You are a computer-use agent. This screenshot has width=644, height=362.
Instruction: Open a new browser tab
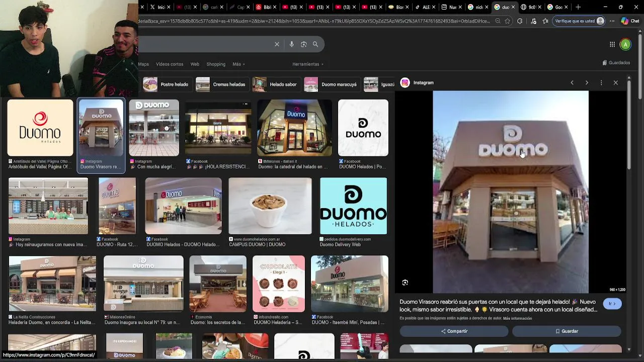click(578, 7)
